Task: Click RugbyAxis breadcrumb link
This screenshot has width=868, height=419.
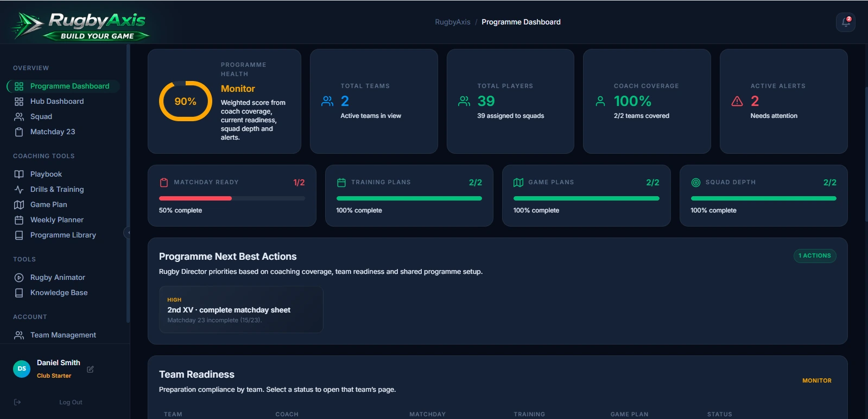Action: pos(453,22)
